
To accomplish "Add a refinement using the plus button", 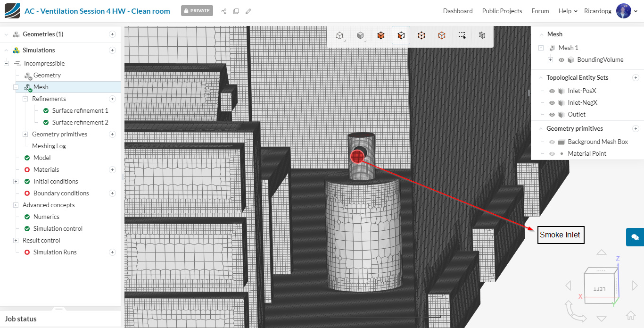I will coord(112,99).
